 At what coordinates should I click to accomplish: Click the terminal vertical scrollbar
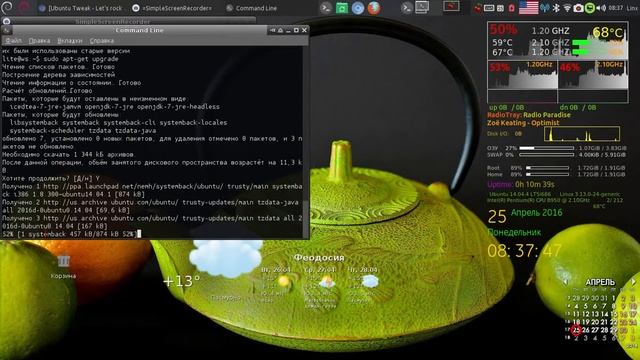coord(306,141)
